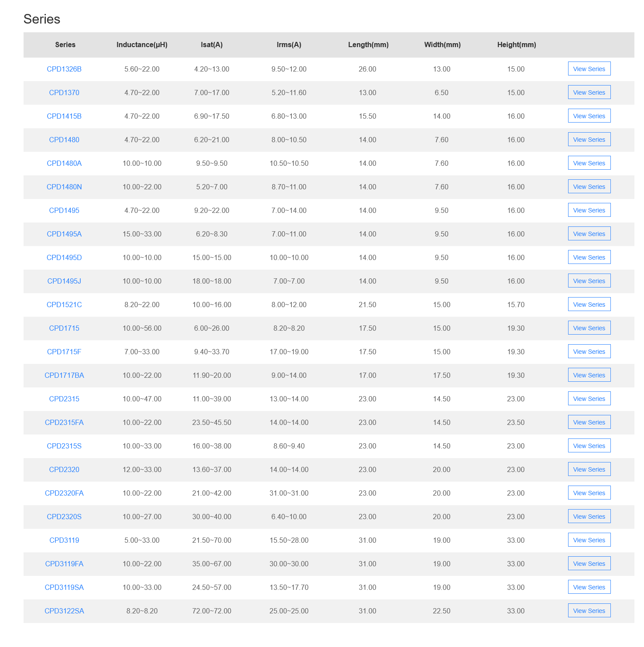This screenshot has height=647, width=644.
Task: Click View Series button for CPD1480
Action: 589,139
